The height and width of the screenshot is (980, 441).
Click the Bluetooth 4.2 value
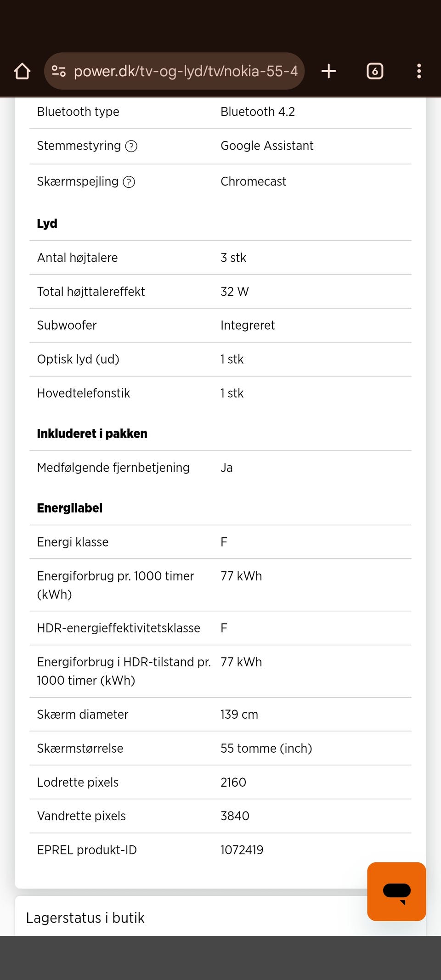point(258,112)
